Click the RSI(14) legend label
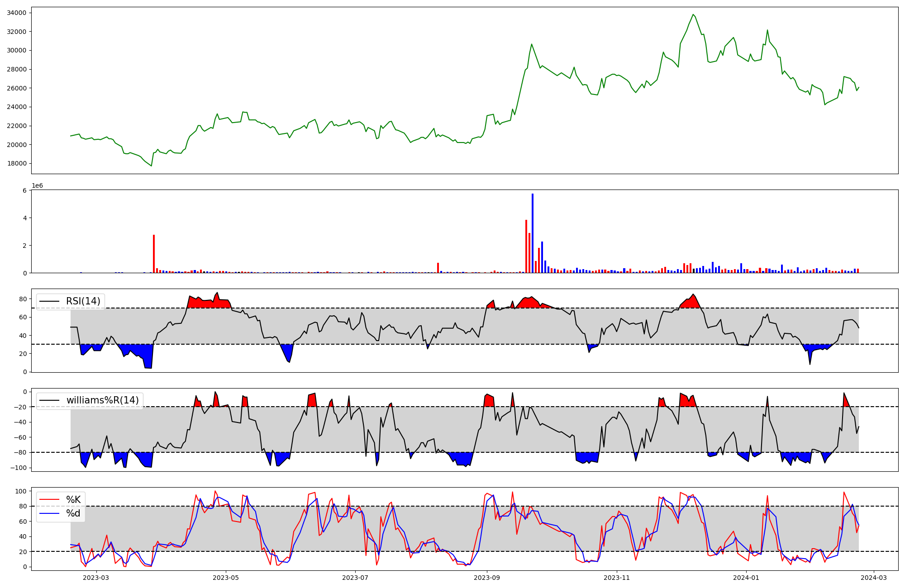This screenshot has height=588, width=905. click(83, 301)
